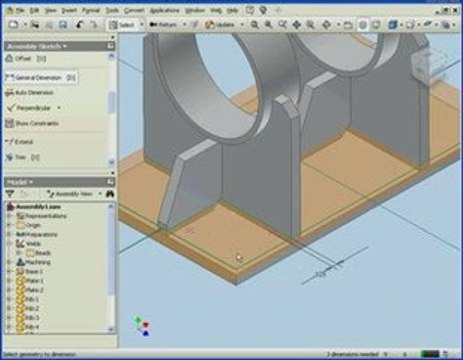Click the Zoom Selected icon

pos(310,25)
